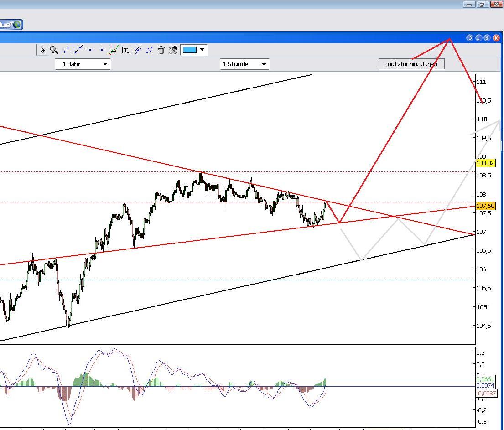This screenshot has width=504, height=430.
Task: Expand the line color dropdown arrow
Action: pyautogui.click(x=202, y=50)
